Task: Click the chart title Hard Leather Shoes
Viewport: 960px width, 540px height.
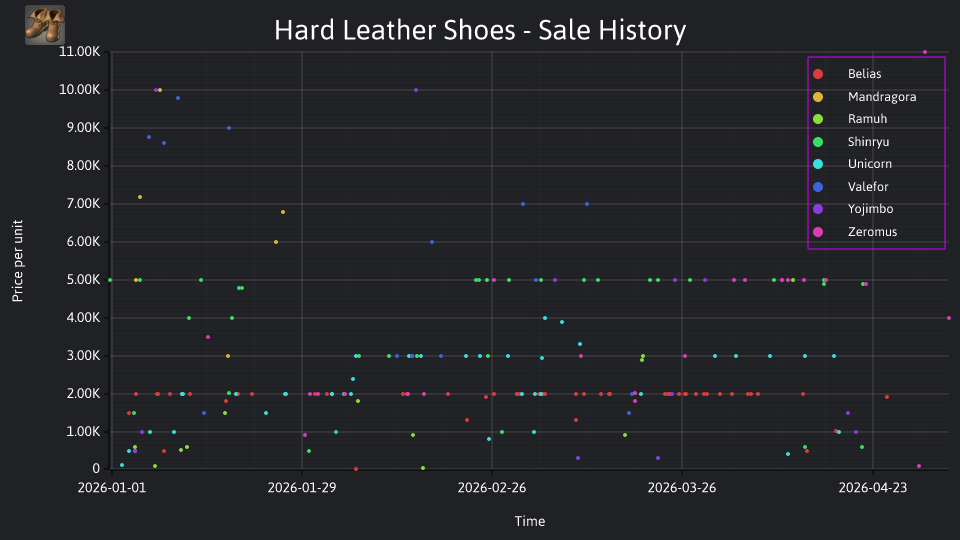Action: (x=480, y=30)
